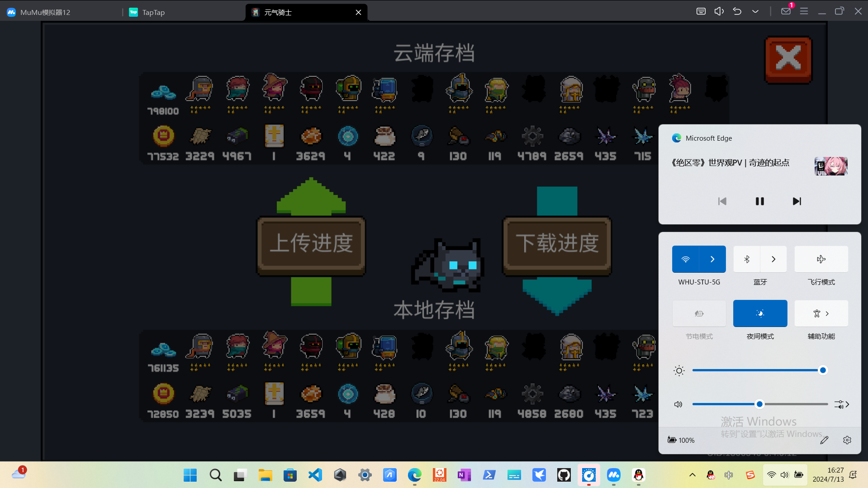Enable 飞行模式 airplane mode

821,259
